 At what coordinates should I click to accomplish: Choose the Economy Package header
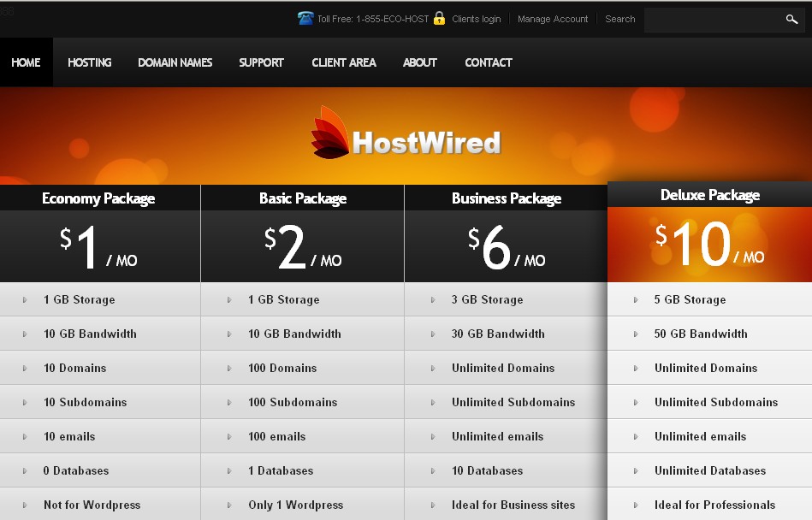point(98,198)
